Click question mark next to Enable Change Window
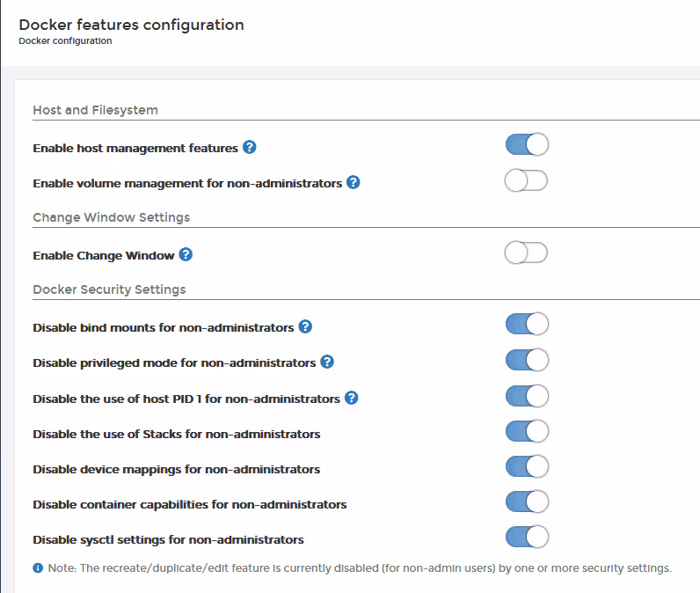The image size is (700, 593). [x=186, y=254]
